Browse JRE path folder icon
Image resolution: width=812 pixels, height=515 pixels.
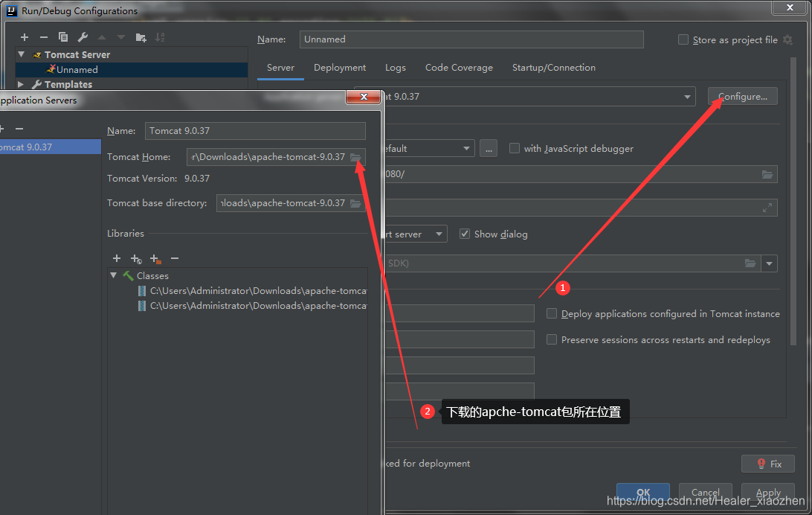(750, 263)
